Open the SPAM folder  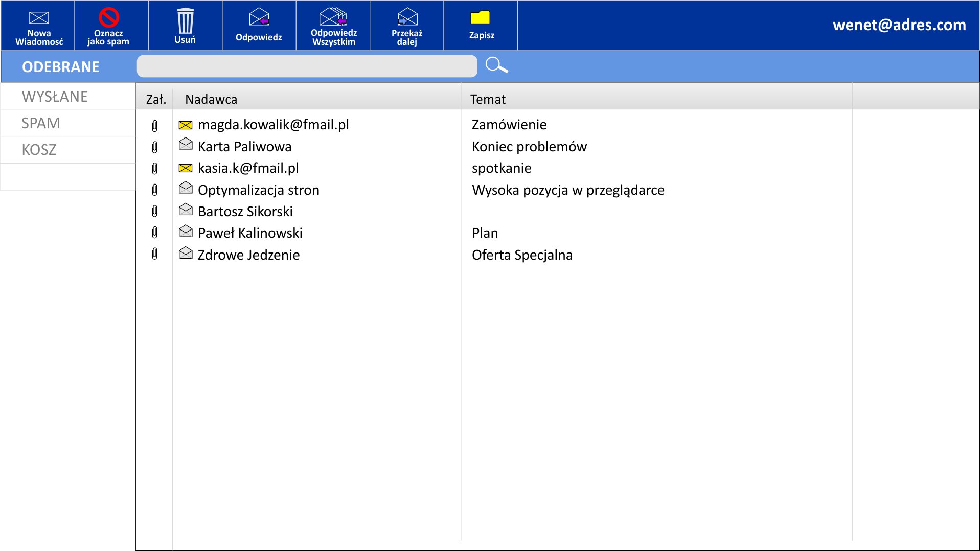click(41, 123)
